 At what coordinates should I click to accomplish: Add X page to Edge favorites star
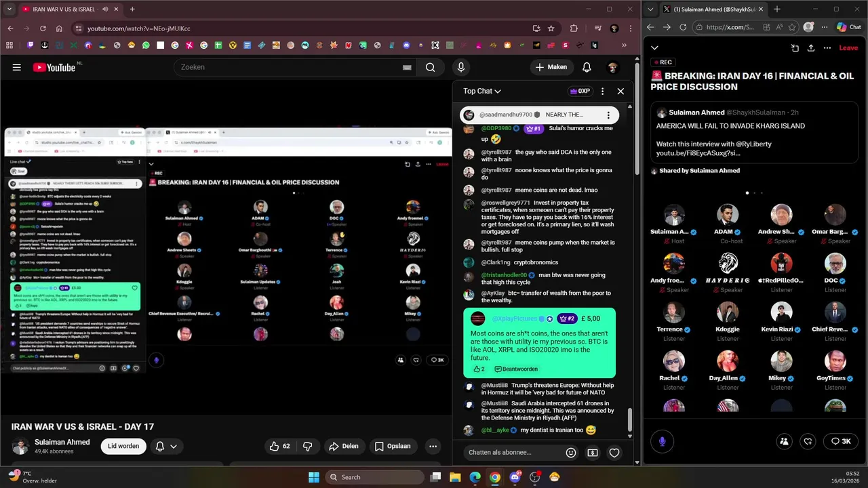coord(791,27)
